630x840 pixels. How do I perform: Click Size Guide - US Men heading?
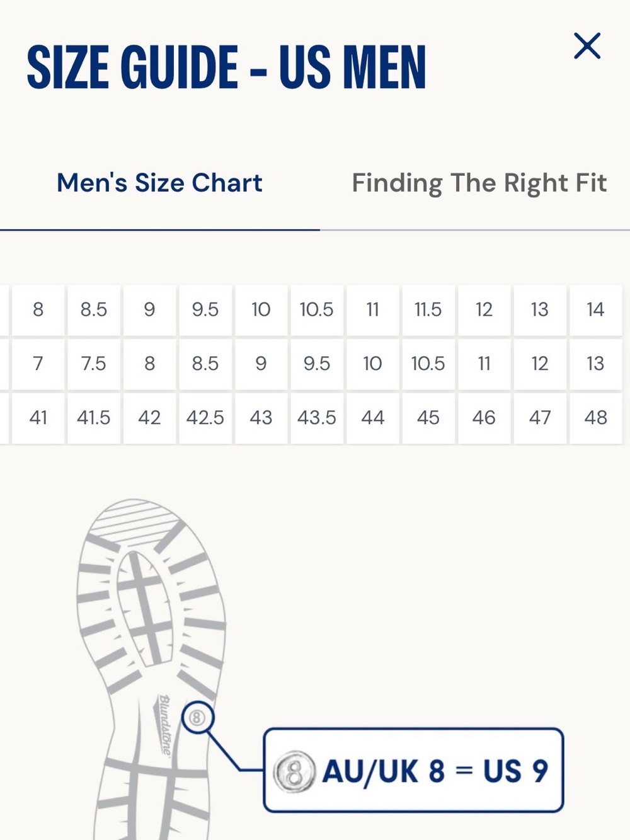coord(227,67)
